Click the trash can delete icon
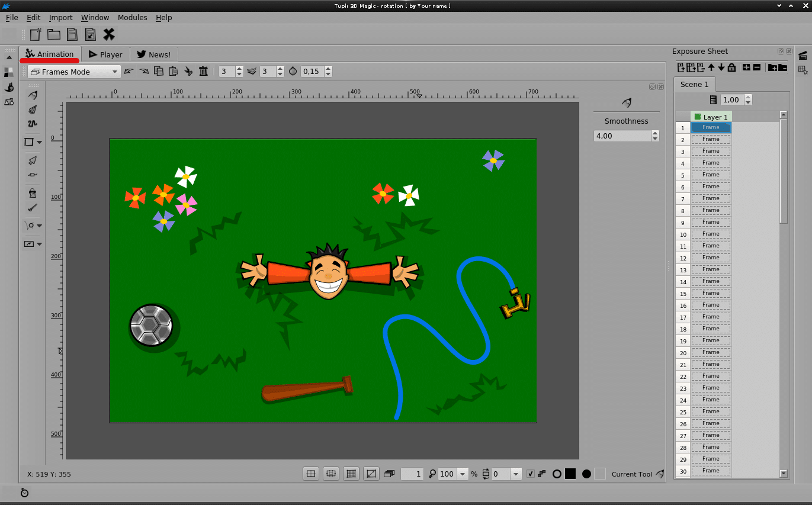Screen dimensions: 812x505 click(204, 72)
